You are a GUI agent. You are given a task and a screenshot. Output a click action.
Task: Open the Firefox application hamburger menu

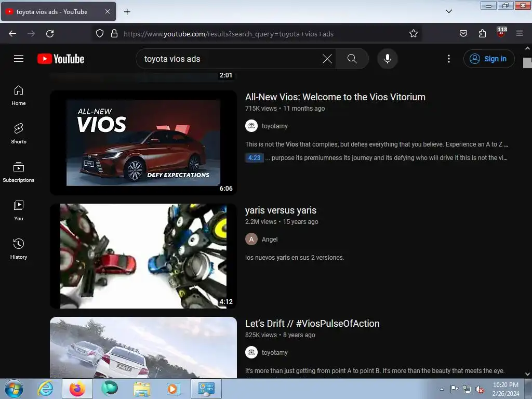520,34
